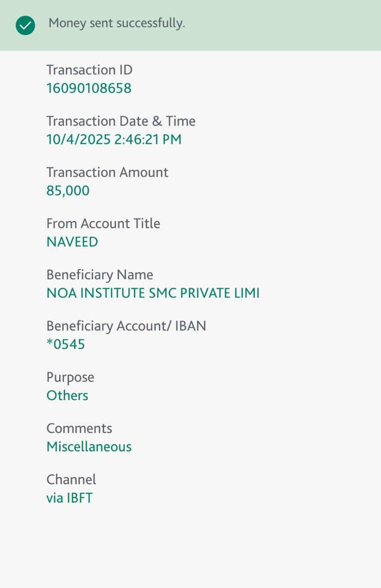Viewport: 381px width, 588px height.
Task: Select the channel value via IBFT
Action: pos(69,498)
